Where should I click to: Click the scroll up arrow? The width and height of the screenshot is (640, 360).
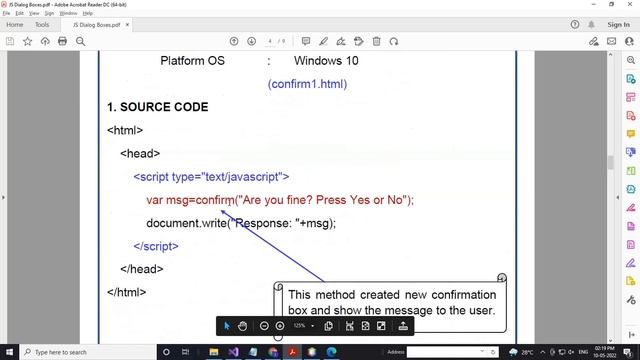[611, 54]
